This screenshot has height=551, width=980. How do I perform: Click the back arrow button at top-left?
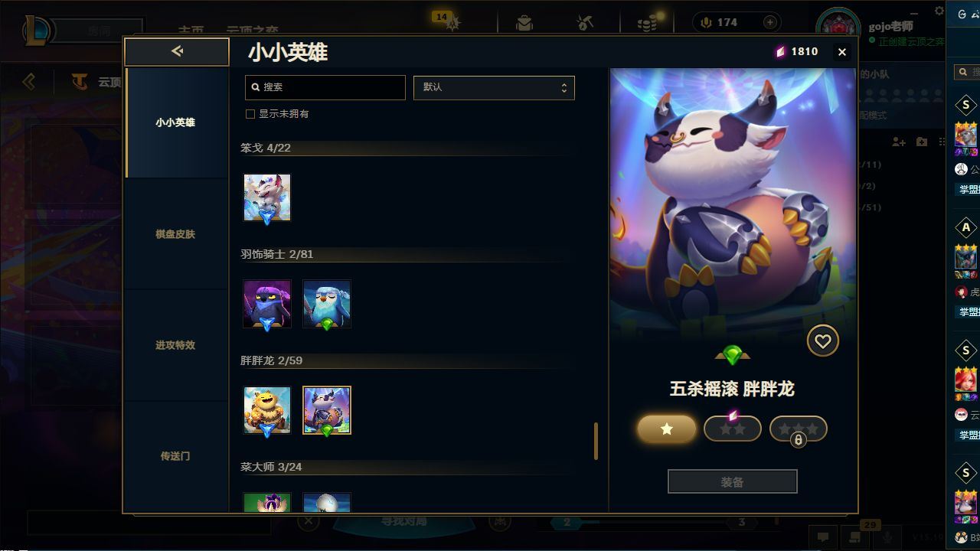(177, 51)
